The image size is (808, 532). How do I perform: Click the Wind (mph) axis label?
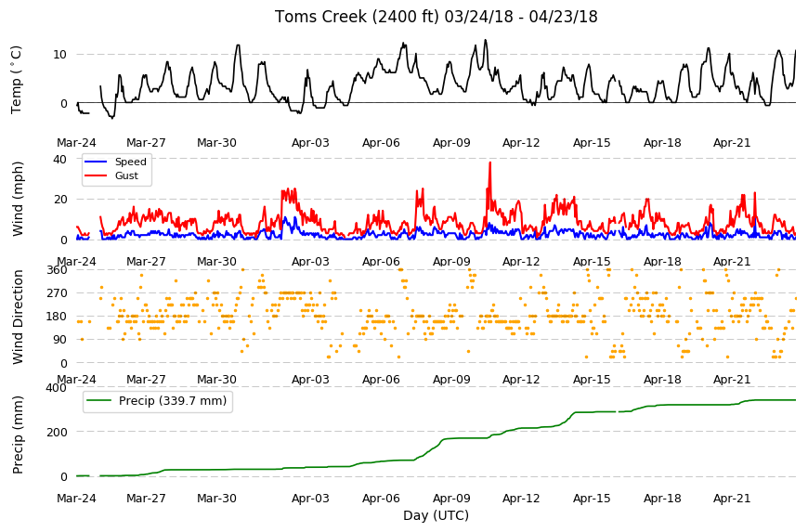point(18,199)
